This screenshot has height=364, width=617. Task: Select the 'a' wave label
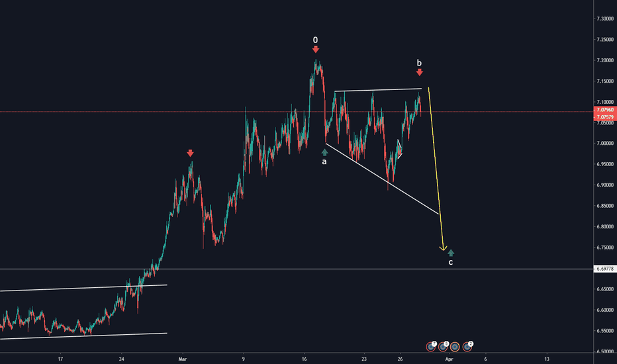pos(324,161)
